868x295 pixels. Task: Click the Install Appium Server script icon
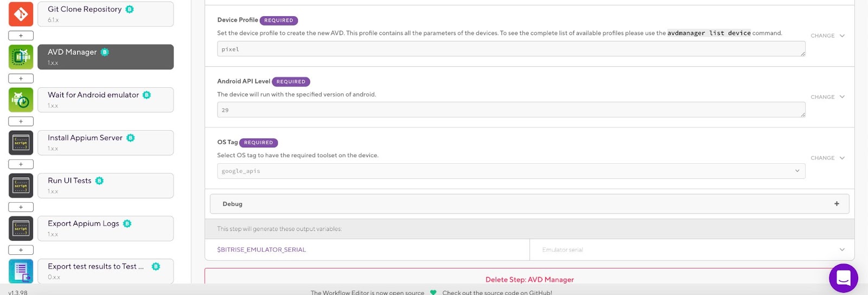tap(21, 143)
